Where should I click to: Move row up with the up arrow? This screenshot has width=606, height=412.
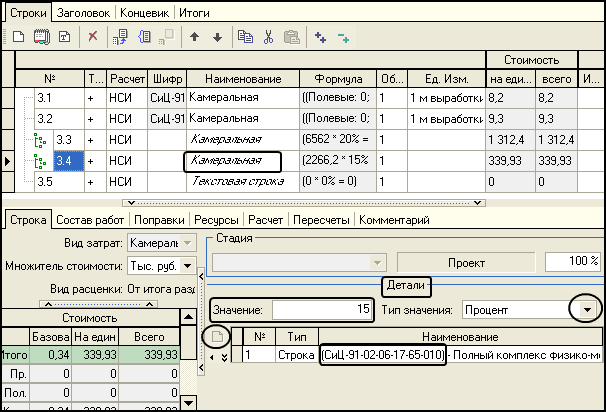(x=193, y=36)
